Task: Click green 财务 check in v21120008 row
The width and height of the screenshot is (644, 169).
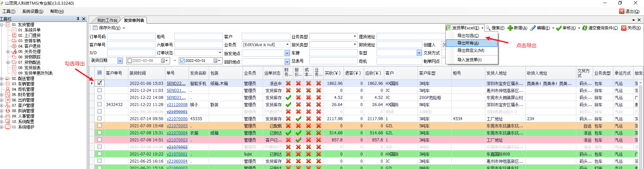Action: [x=288, y=104]
